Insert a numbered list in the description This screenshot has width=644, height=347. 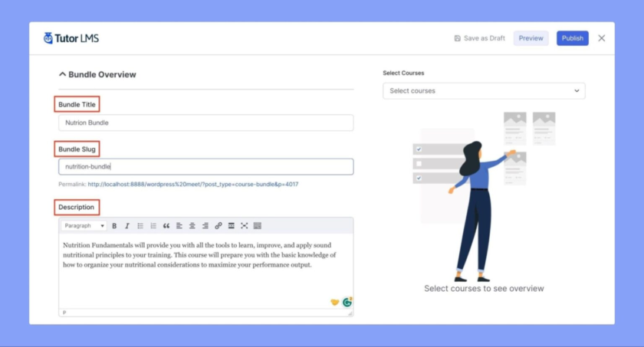point(153,226)
